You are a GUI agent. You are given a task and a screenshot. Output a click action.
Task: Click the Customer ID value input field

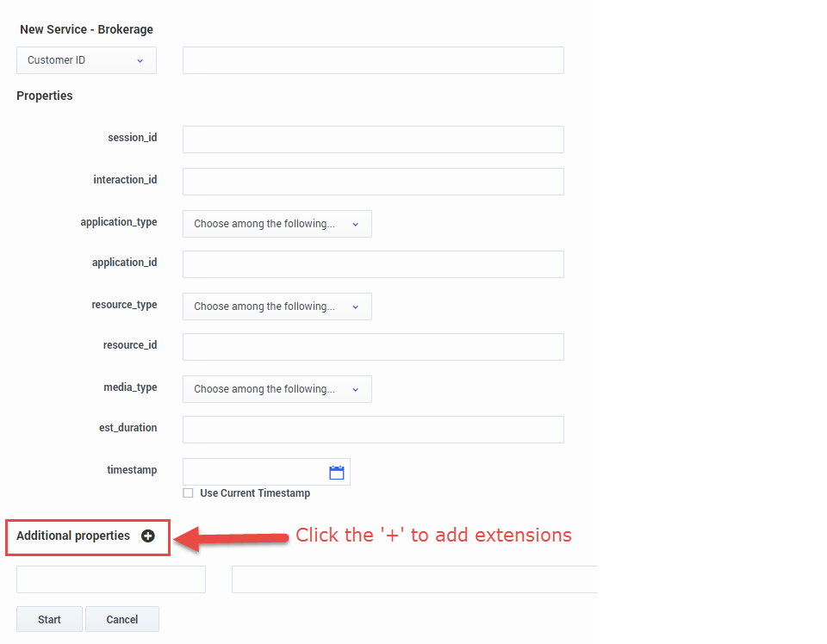[373, 60]
